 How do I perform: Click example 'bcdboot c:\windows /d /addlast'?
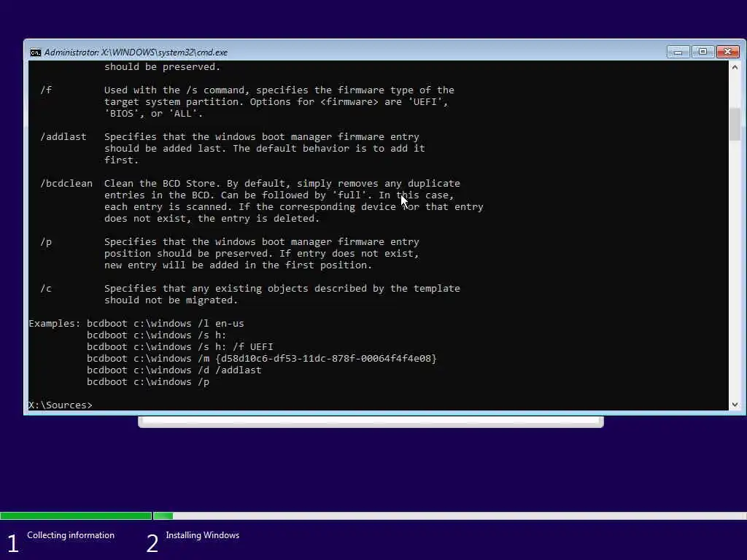click(x=174, y=370)
